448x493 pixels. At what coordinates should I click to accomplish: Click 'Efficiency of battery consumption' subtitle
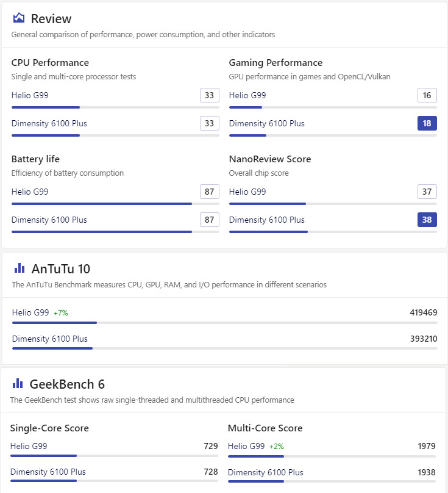[x=68, y=173]
